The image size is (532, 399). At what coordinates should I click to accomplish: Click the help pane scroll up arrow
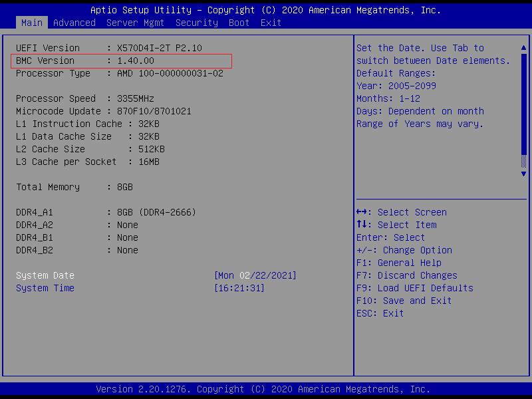point(523,48)
